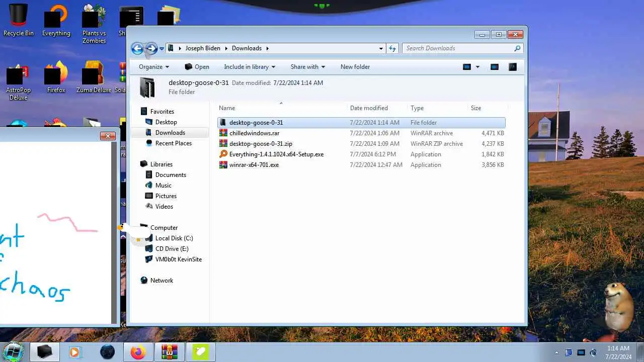
Task: Expand the arrow after Downloads breadcrumb
Action: click(x=268, y=48)
